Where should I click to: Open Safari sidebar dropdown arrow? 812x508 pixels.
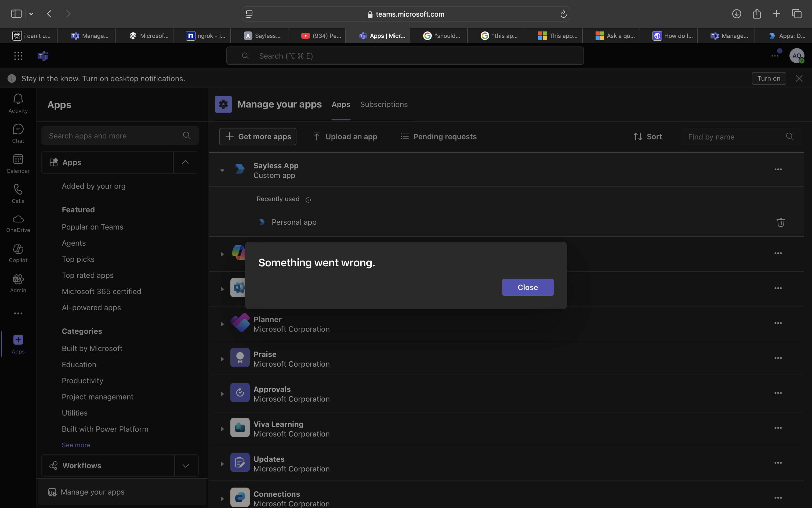31,14
